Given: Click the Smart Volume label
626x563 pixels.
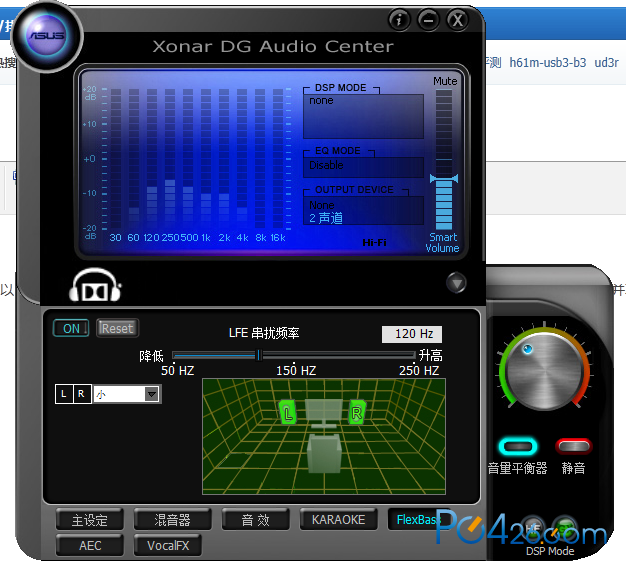Looking at the screenshot, I should pyautogui.click(x=442, y=242).
